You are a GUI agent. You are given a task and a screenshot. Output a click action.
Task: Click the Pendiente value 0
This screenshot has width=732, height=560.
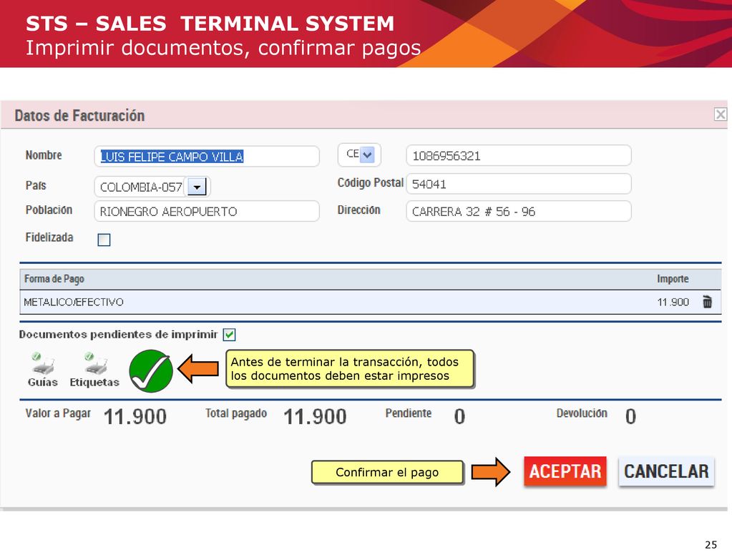coord(459,416)
